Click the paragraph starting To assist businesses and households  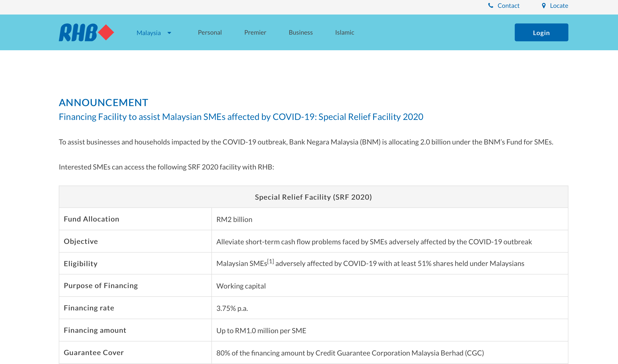click(306, 142)
